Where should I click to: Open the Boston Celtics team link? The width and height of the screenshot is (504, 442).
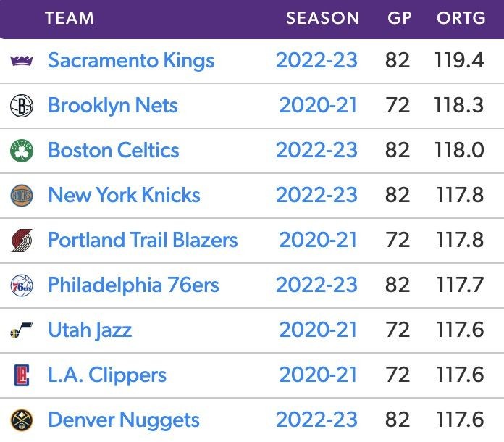pos(114,151)
